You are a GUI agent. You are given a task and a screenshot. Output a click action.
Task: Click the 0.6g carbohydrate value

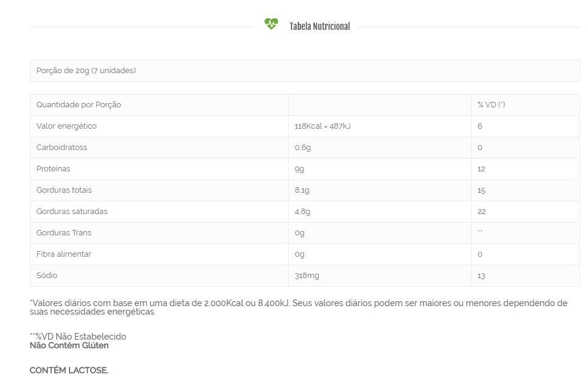(303, 148)
